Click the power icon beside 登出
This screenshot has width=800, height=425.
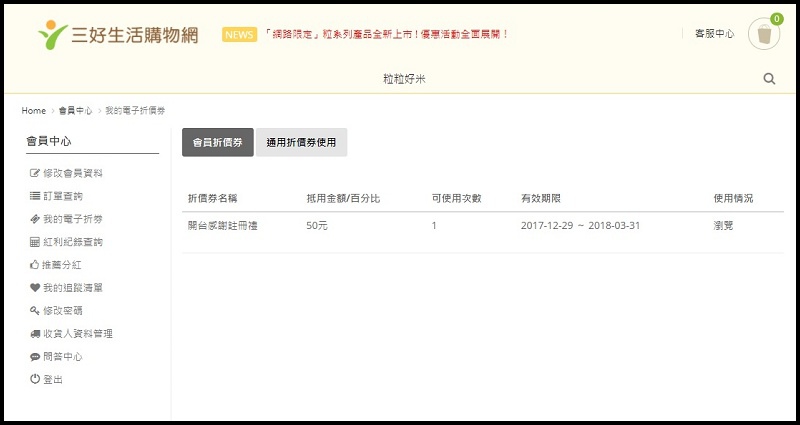tap(35, 379)
